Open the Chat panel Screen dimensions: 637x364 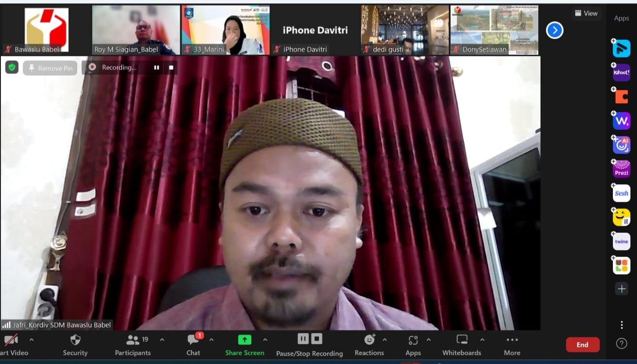(193, 345)
